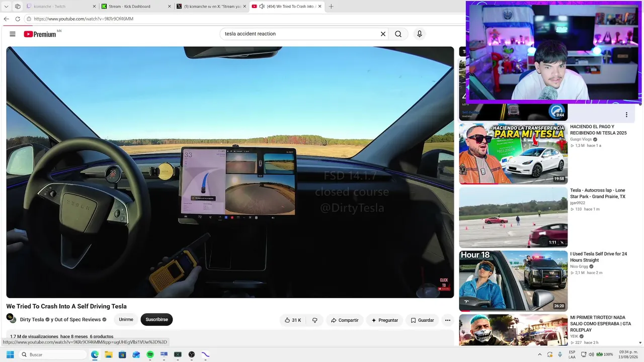Open the Dirty Tesla channel link
The height and width of the screenshot is (362, 644).
32,320
